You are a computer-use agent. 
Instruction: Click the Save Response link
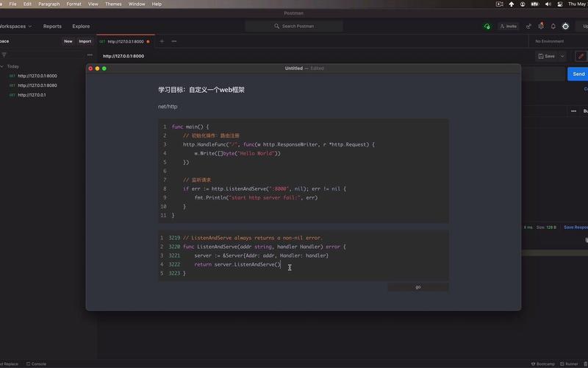[x=576, y=227]
